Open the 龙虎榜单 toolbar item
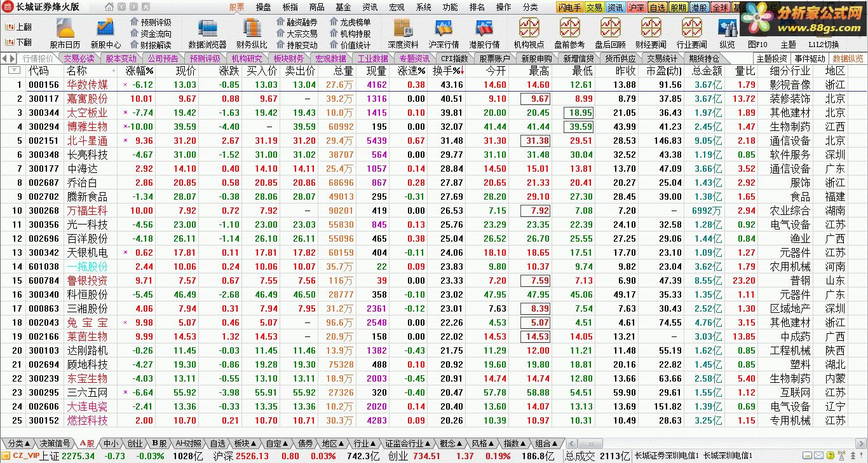The width and height of the screenshot is (868, 463). pos(350,22)
